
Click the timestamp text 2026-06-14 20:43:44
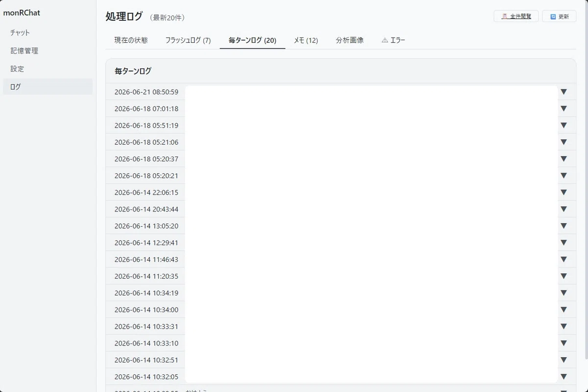[x=147, y=209]
